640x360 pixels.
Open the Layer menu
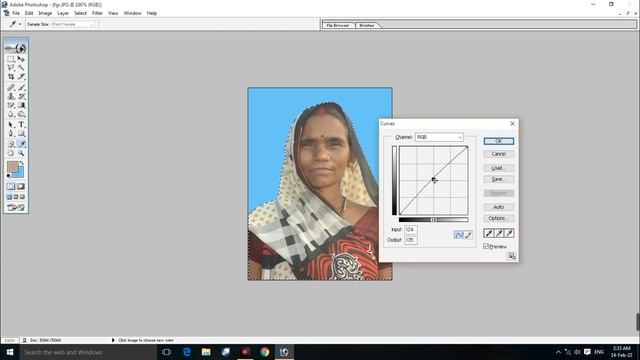click(x=63, y=13)
